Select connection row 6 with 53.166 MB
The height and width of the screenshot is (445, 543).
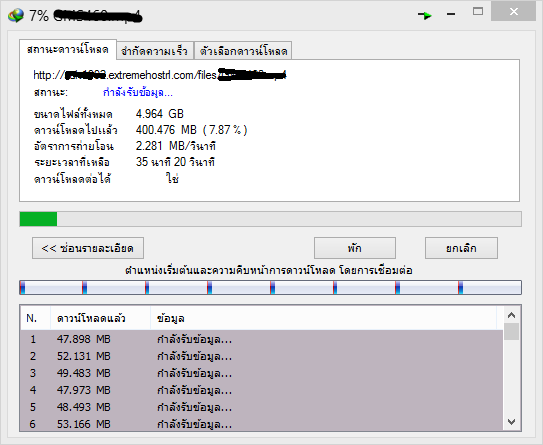tap(261, 424)
